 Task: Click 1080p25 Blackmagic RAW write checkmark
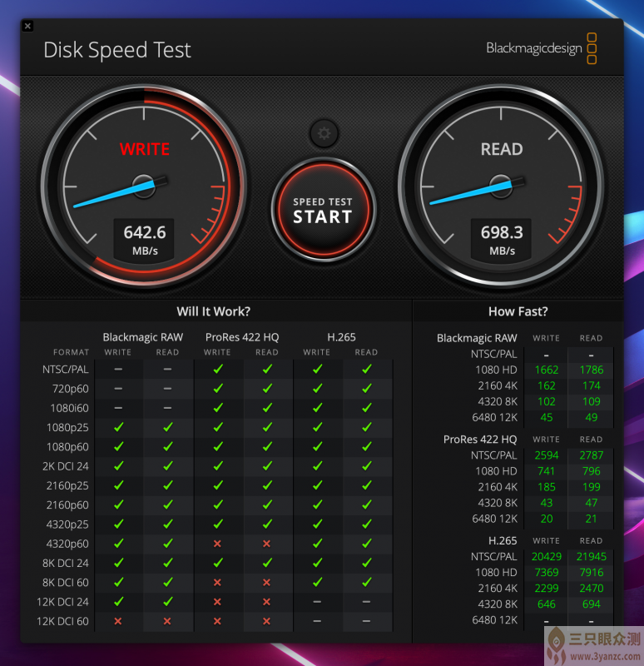tap(118, 427)
